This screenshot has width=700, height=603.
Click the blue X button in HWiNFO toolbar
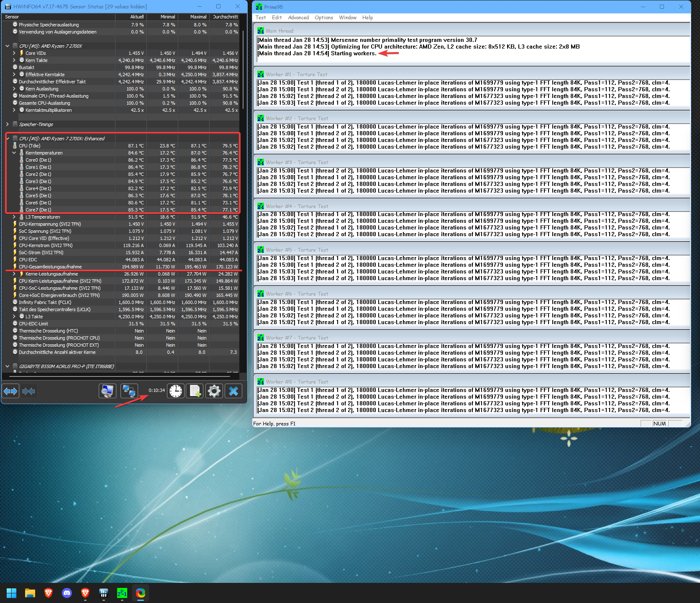pos(233,391)
